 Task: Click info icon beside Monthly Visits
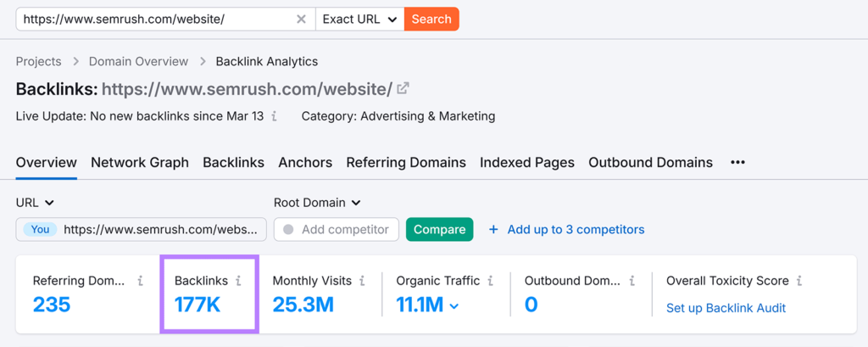coord(362,281)
